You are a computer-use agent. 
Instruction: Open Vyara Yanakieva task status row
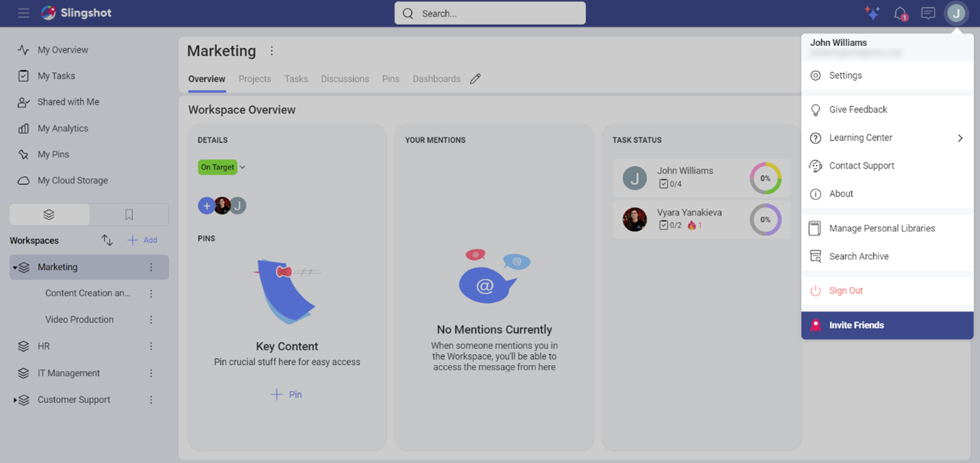701,219
